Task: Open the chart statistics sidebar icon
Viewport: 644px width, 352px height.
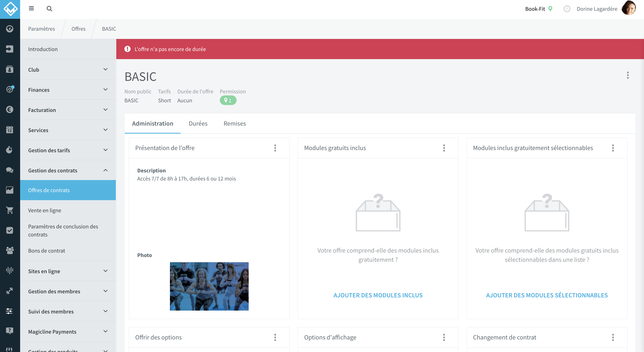Action: 9,190
